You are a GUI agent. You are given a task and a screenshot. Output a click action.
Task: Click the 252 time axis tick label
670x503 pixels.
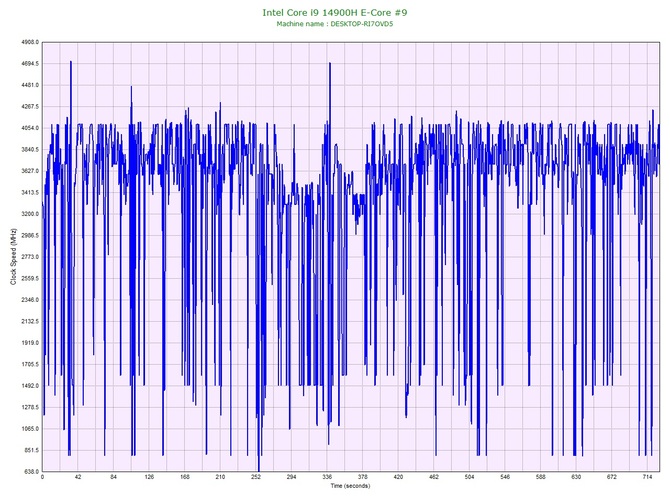tap(256, 477)
